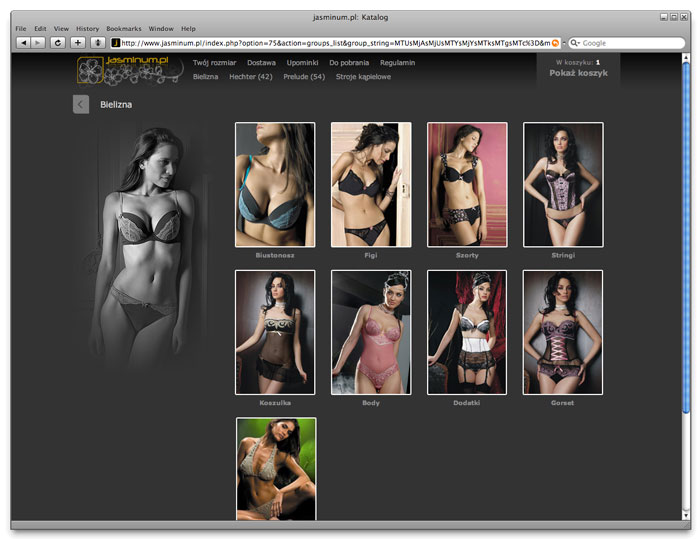Reload the page with the refresh icon
Screen dimensions: 700x539
click(57, 43)
